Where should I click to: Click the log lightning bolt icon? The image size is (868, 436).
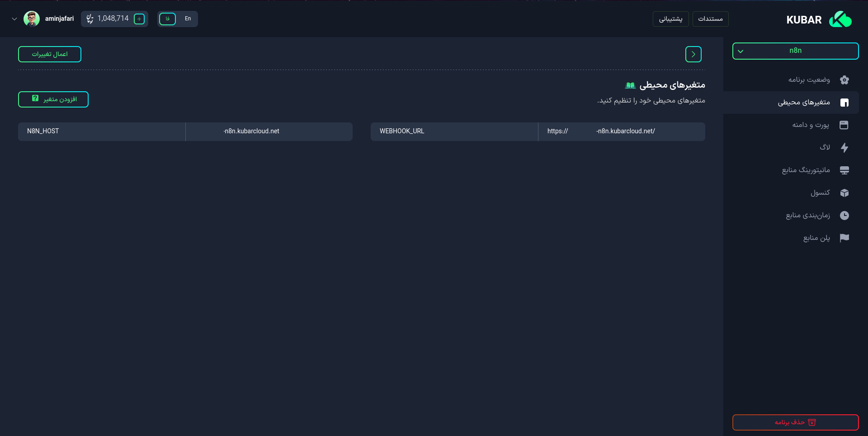point(844,148)
